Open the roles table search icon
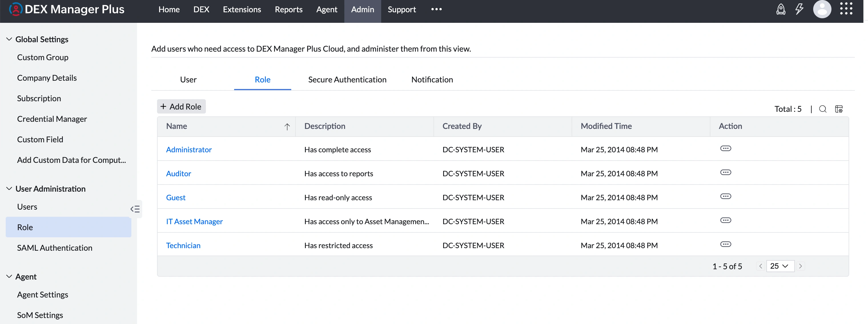The height and width of the screenshot is (324, 868). [823, 109]
